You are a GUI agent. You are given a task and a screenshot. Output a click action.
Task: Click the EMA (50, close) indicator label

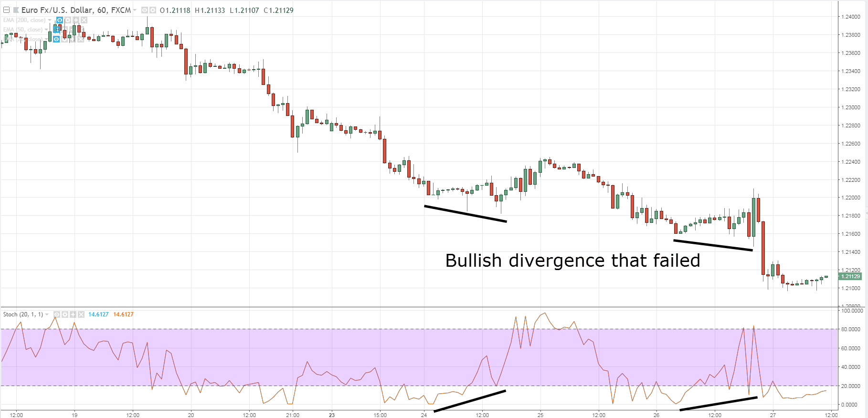(23, 30)
